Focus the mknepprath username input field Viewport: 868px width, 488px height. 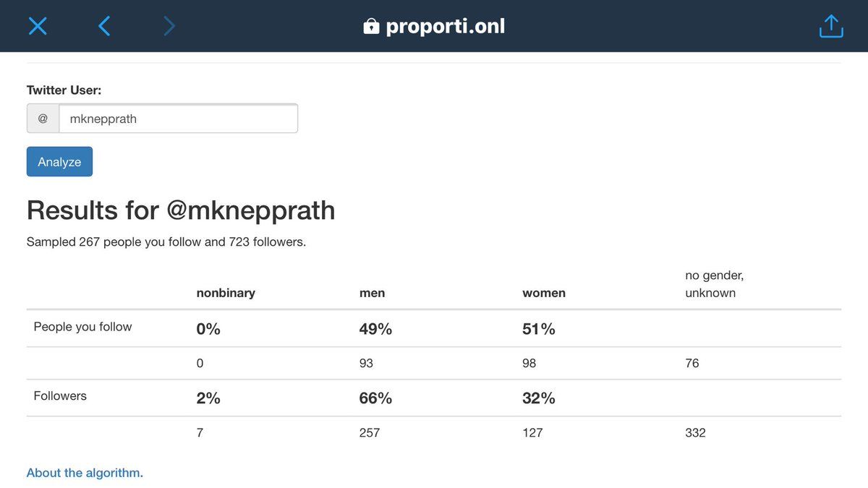178,119
